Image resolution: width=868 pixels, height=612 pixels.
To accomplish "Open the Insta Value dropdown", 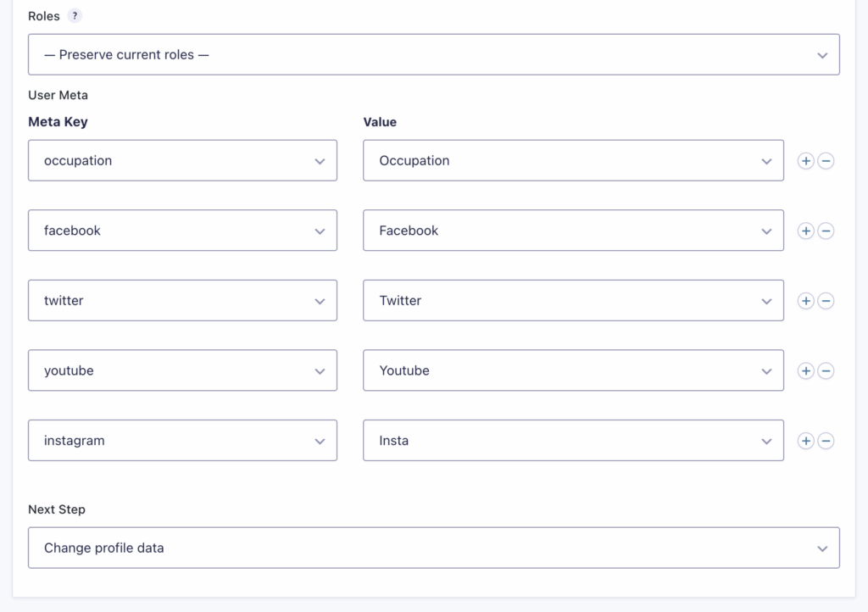I will 573,440.
